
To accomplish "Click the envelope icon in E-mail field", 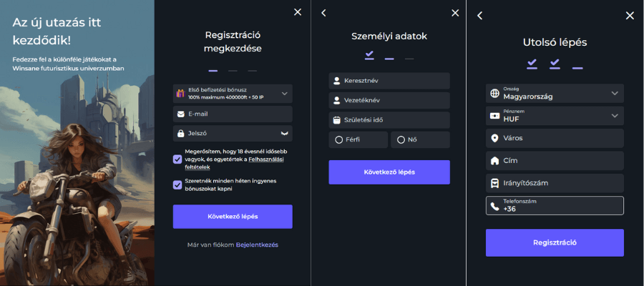I will (180, 114).
